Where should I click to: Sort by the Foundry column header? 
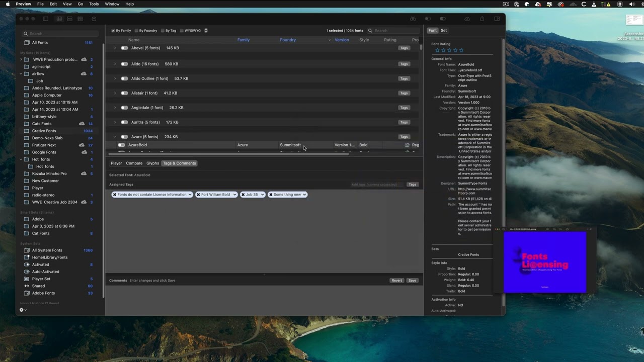(288, 40)
